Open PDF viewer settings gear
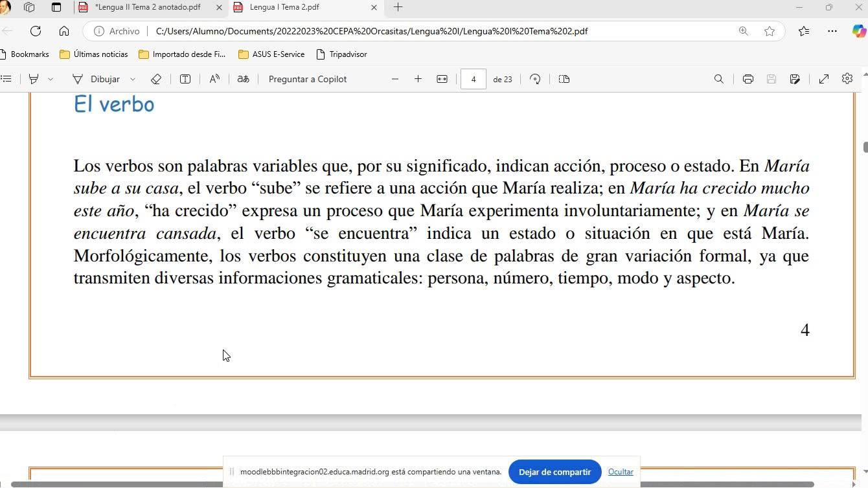Image resolution: width=868 pixels, height=488 pixels. point(847,78)
